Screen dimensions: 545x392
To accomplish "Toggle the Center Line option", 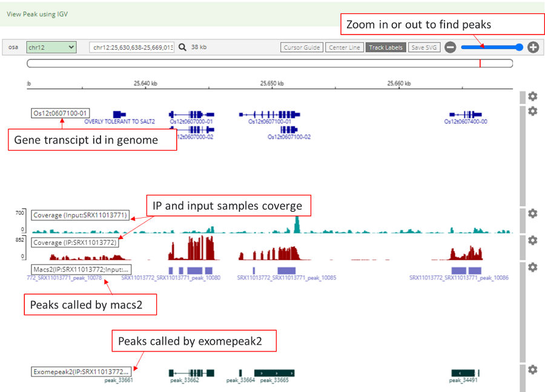I will click(344, 47).
